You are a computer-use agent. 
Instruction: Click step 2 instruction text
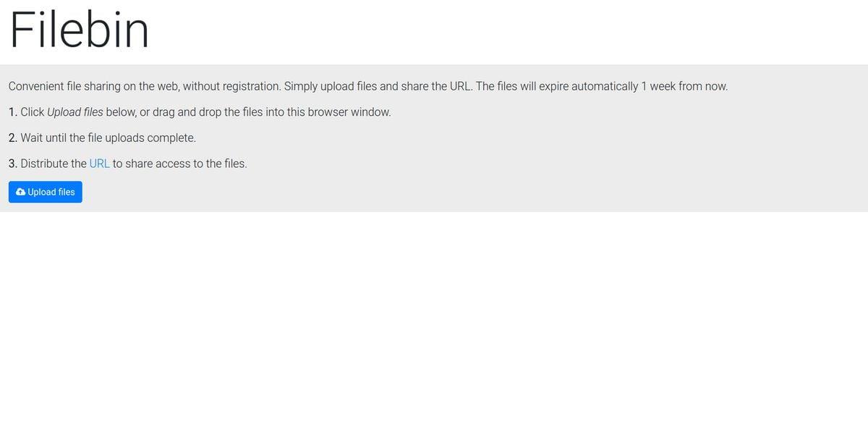point(102,137)
